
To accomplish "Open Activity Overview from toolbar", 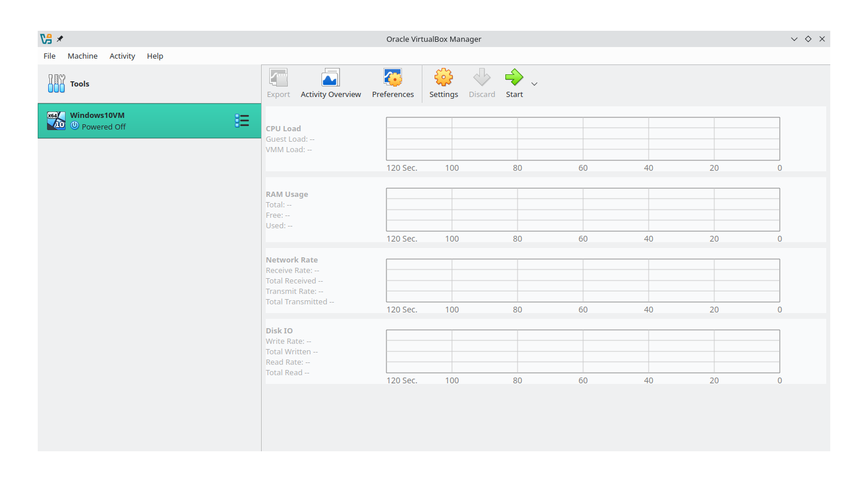I will pyautogui.click(x=331, y=84).
